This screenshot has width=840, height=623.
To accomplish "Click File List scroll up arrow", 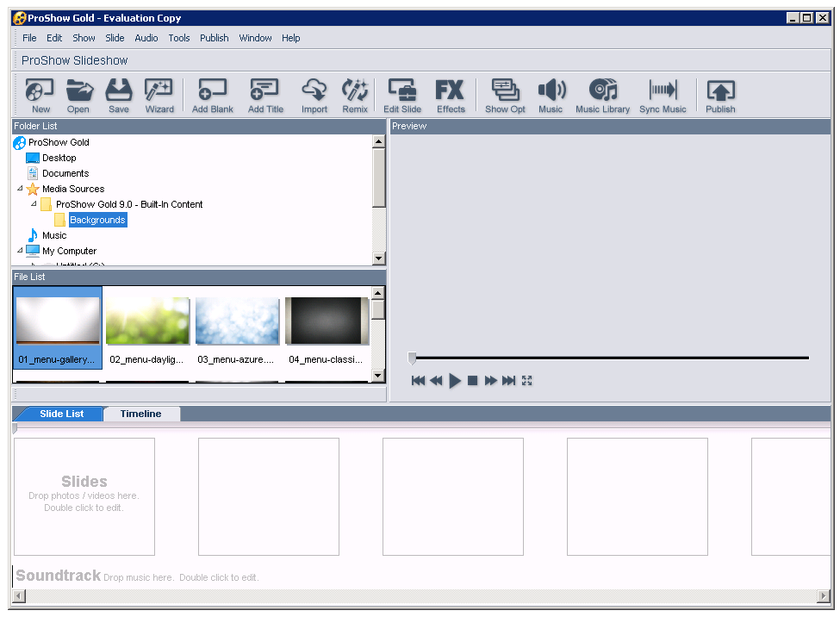I will pyautogui.click(x=378, y=293).
